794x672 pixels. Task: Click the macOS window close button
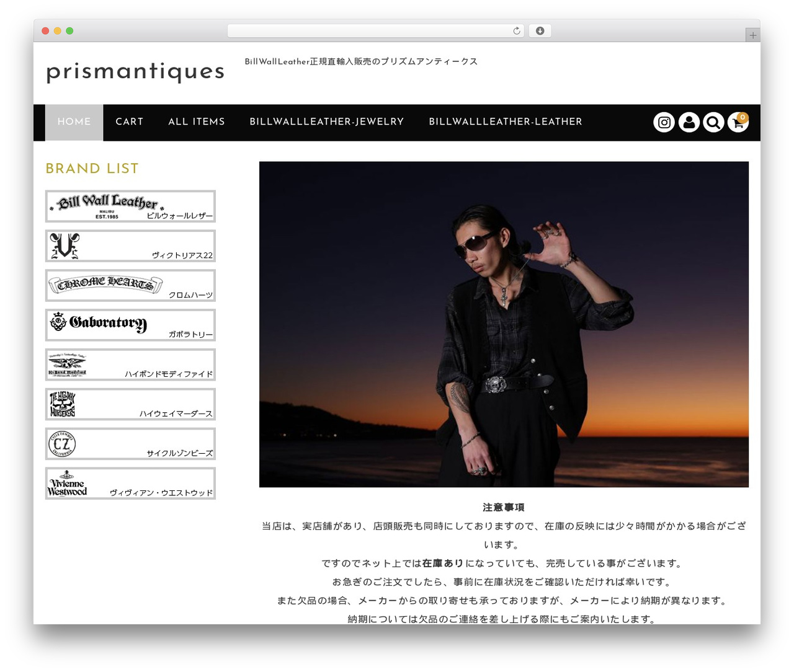pyautogui.click(x=45, y=31)
